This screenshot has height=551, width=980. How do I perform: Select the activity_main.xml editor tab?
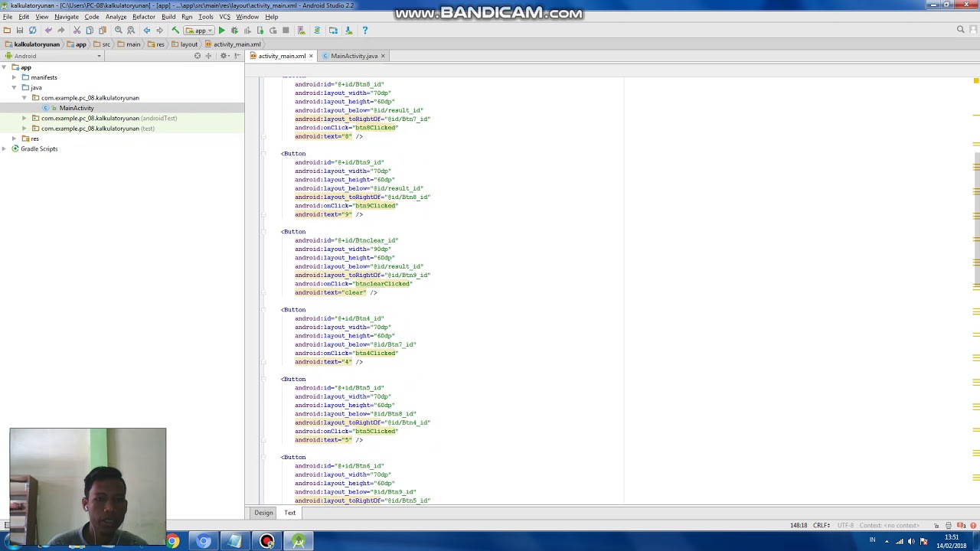pyautogui.click(x=282, y=56)
